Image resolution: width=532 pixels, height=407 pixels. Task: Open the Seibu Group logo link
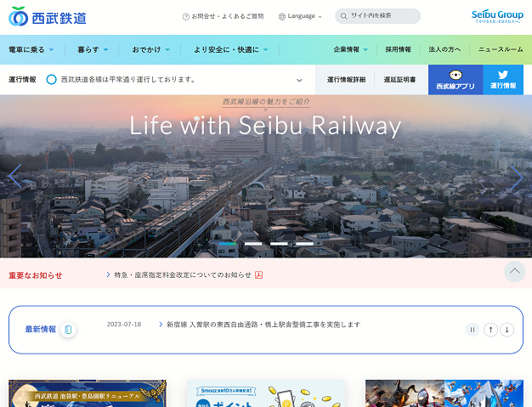497,16
